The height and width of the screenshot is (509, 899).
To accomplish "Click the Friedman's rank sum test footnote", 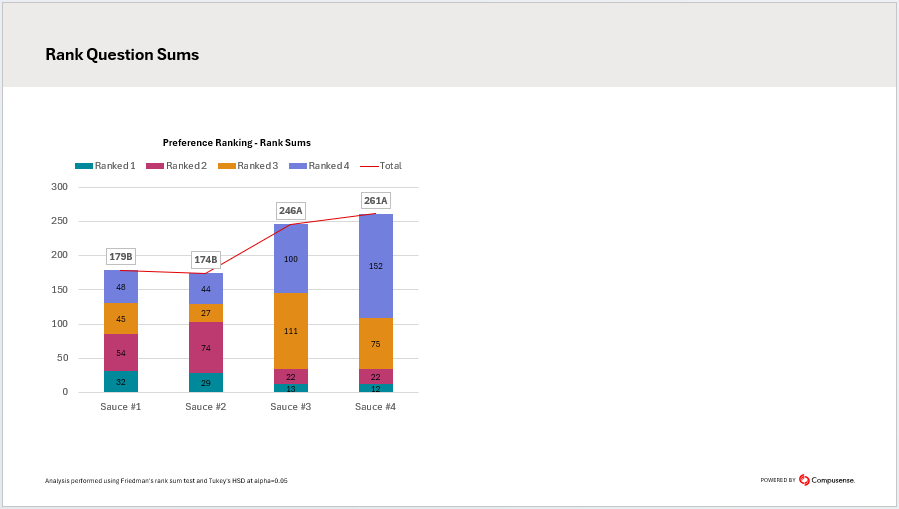I will [x=166, y=481].
